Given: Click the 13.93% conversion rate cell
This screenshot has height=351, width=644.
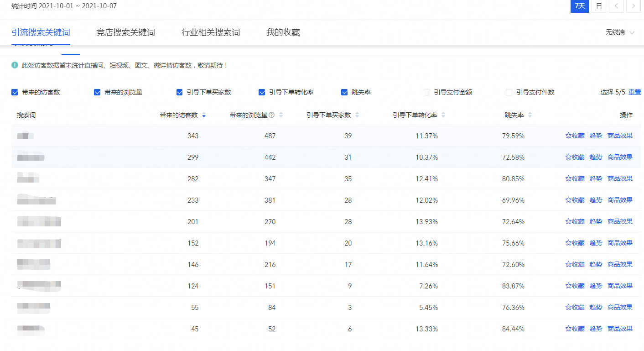Looking at the screenshot, I should pyautogui.click(x=426, y=222).
